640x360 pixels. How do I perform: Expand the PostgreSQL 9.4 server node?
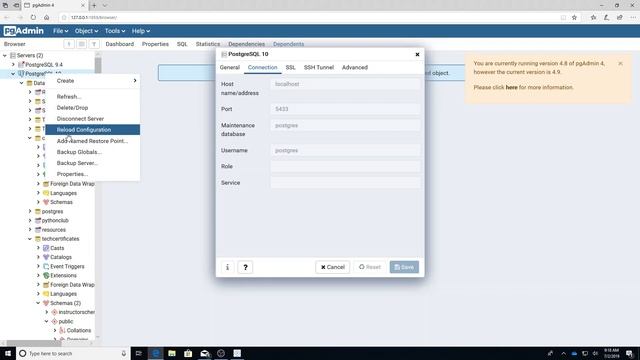pyautogui.click(x=13, y=64)
